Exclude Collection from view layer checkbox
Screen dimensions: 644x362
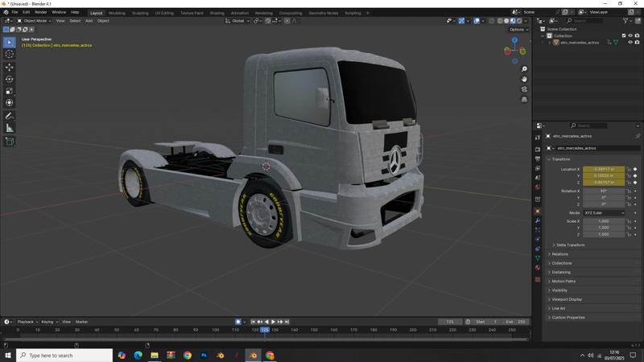[624, 35]
